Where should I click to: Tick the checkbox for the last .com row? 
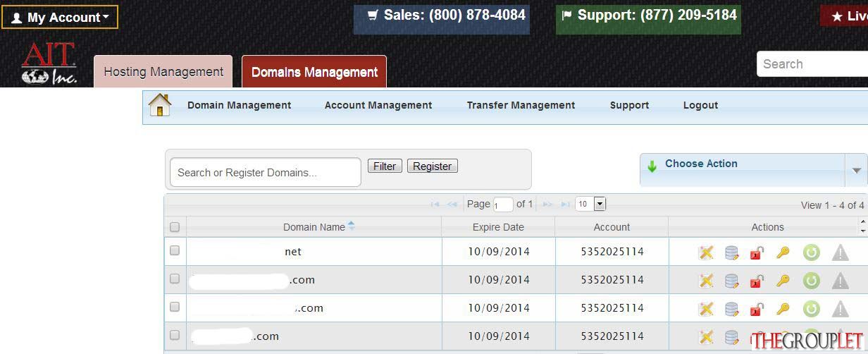click(x=175, y=335)
